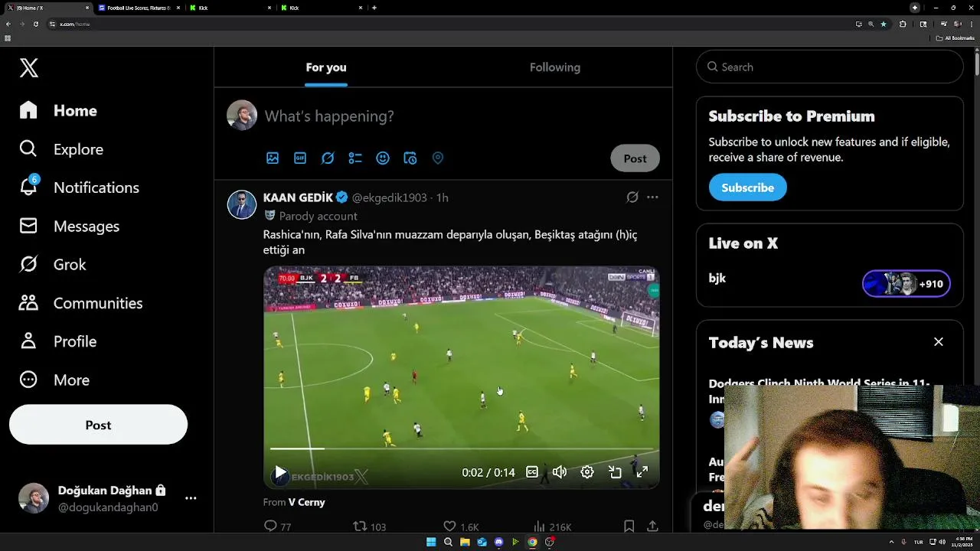
Task: Open the video settings gear
Action: [587, 472]
